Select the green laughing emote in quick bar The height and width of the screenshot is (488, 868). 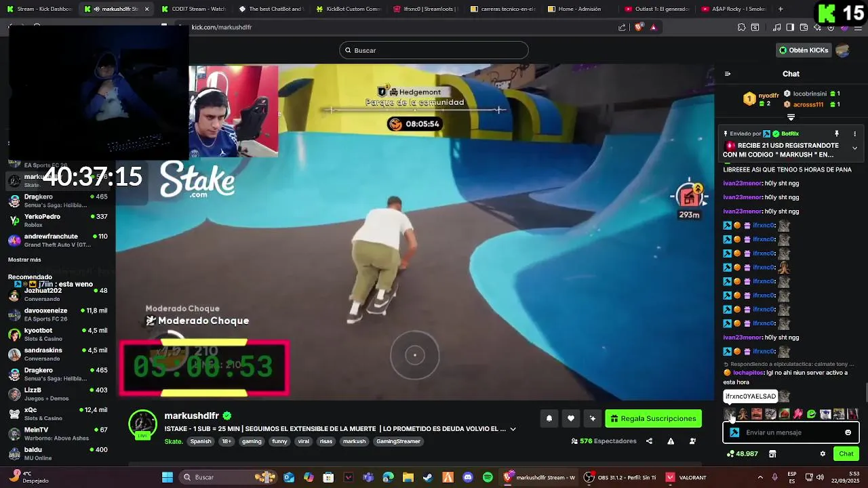tap(811, 414)
